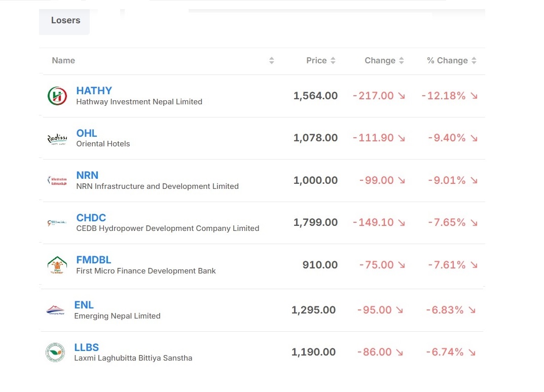This screenshot has height=392, width=544.
Task: Sort the table by Name column
Action: 272,61
